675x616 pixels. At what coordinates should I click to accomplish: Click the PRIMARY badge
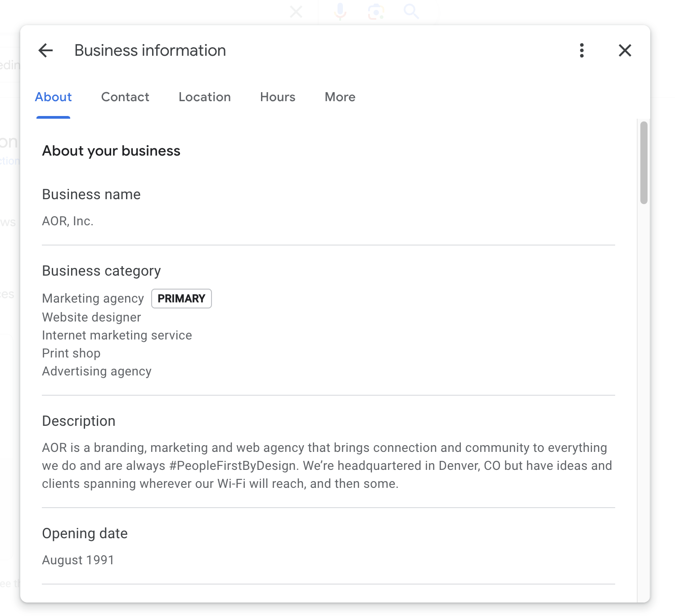point(181,299)
